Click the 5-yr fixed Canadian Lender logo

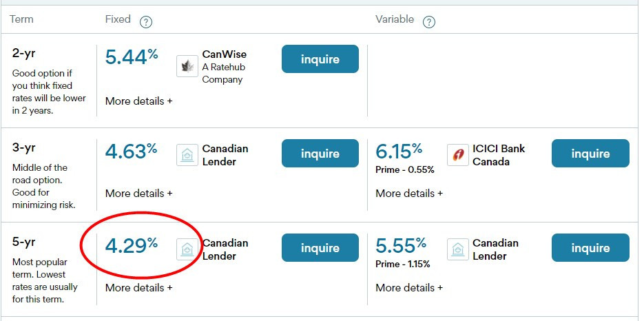pos(187,249)
